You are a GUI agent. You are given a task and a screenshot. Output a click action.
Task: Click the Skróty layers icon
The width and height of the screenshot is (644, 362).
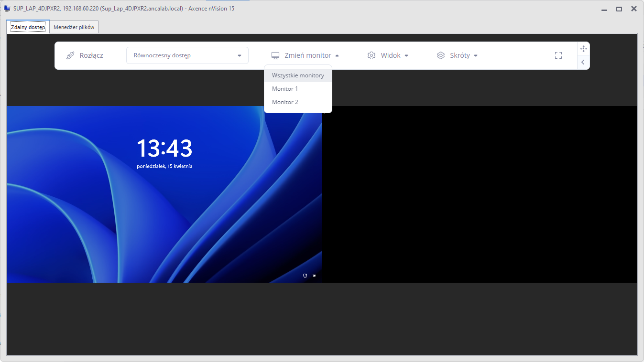point(441,55)
